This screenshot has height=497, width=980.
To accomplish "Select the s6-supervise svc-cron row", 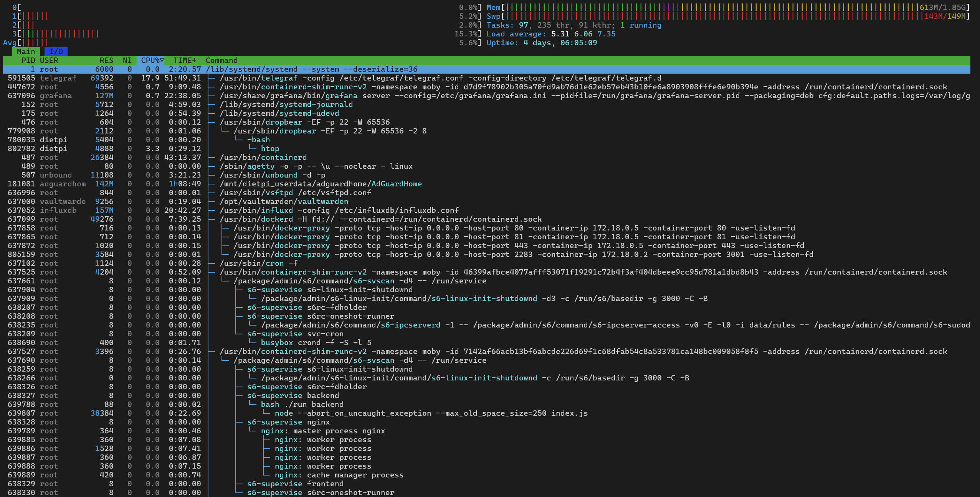I will point(487,334).
